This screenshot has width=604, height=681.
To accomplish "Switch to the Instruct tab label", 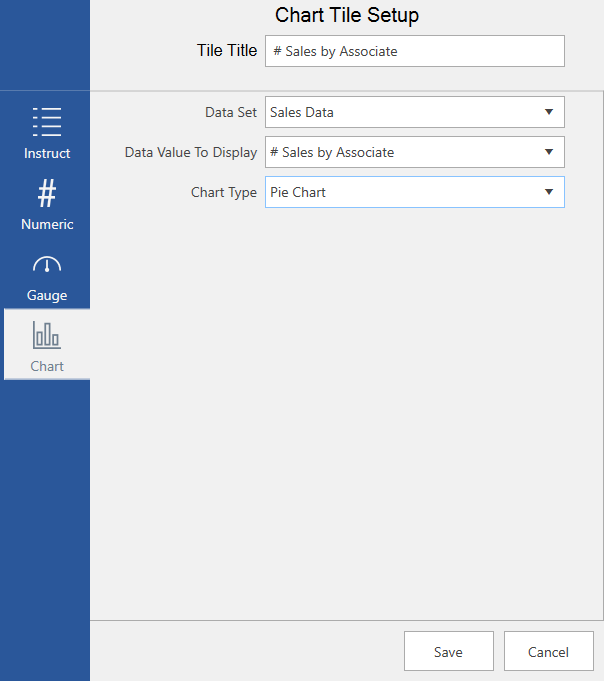I will coord(47,153).
